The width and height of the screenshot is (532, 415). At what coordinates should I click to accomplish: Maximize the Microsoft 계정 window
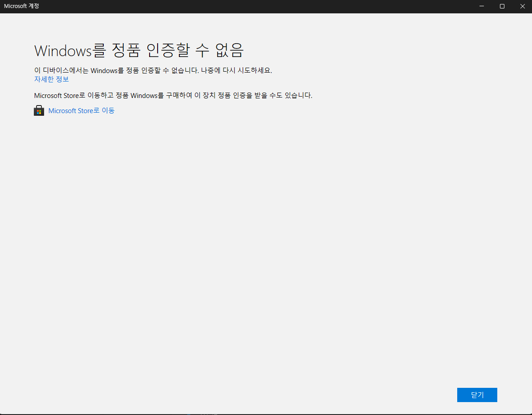502,6
